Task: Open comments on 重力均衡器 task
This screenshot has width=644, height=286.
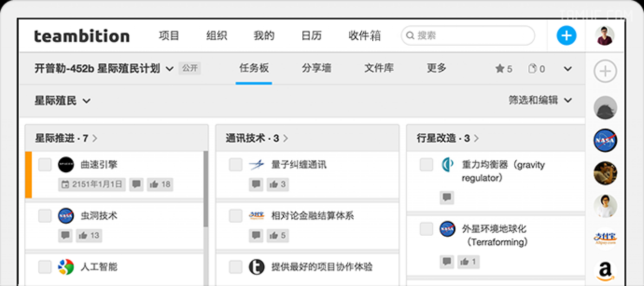Action: 447,198
